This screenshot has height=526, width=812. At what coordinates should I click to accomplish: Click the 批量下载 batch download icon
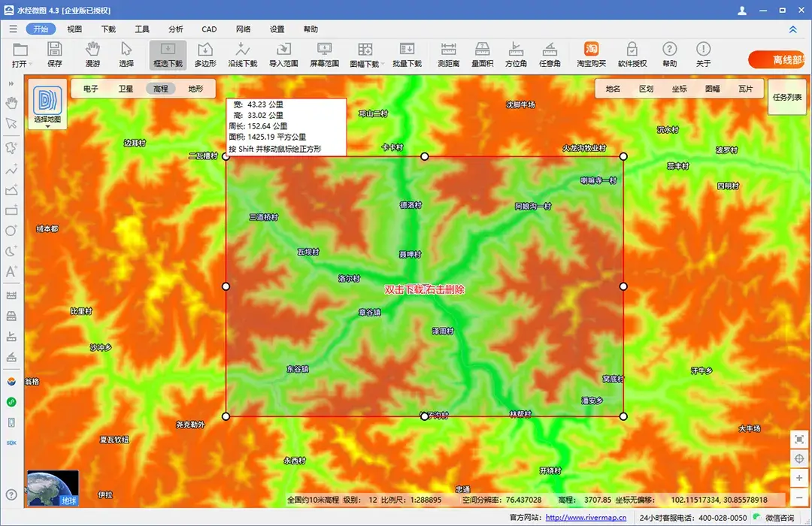407,55
